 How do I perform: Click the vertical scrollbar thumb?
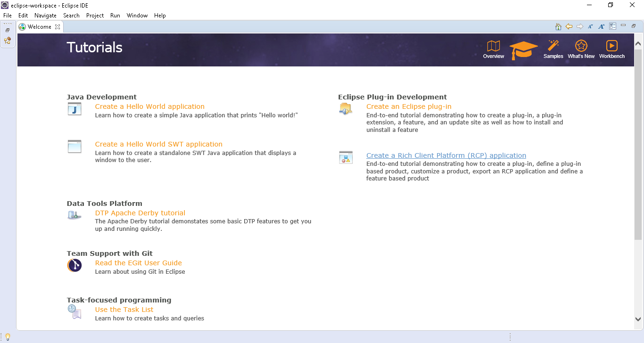point(638,145)
